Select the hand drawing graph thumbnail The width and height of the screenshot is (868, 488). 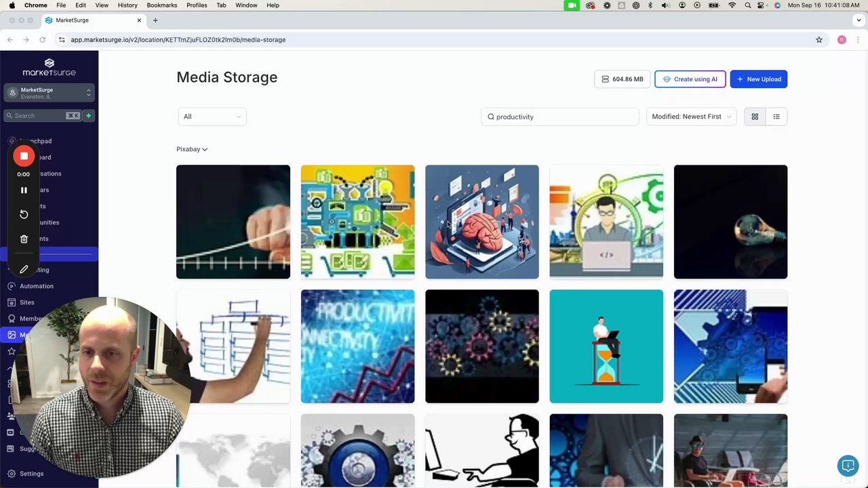[233, 222]
